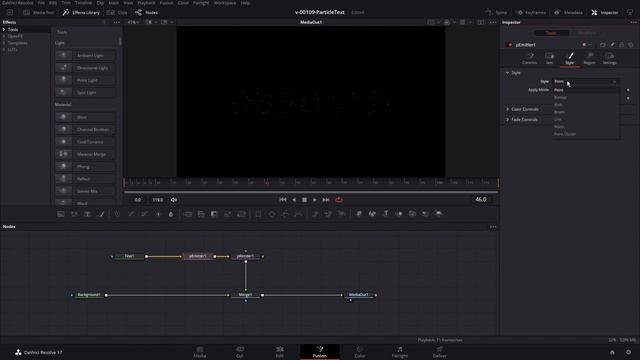Toggle loop playback button
The image size is (640, 360).
[339, 200]
